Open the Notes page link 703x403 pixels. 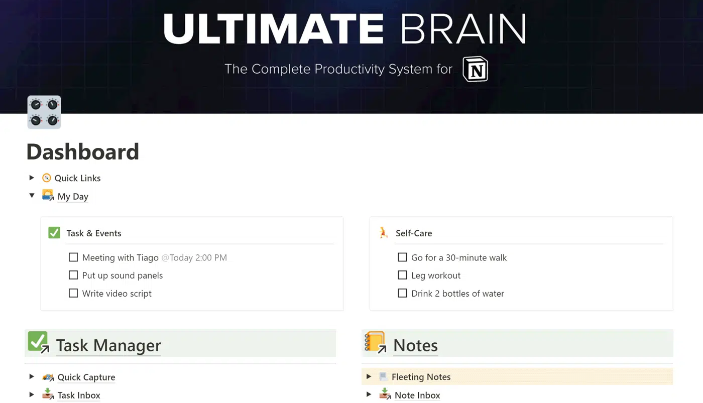pos(416,345)
